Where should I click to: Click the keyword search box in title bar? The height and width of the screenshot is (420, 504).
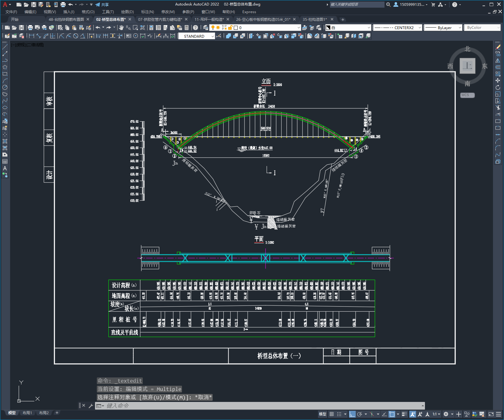tap(357, 5)
